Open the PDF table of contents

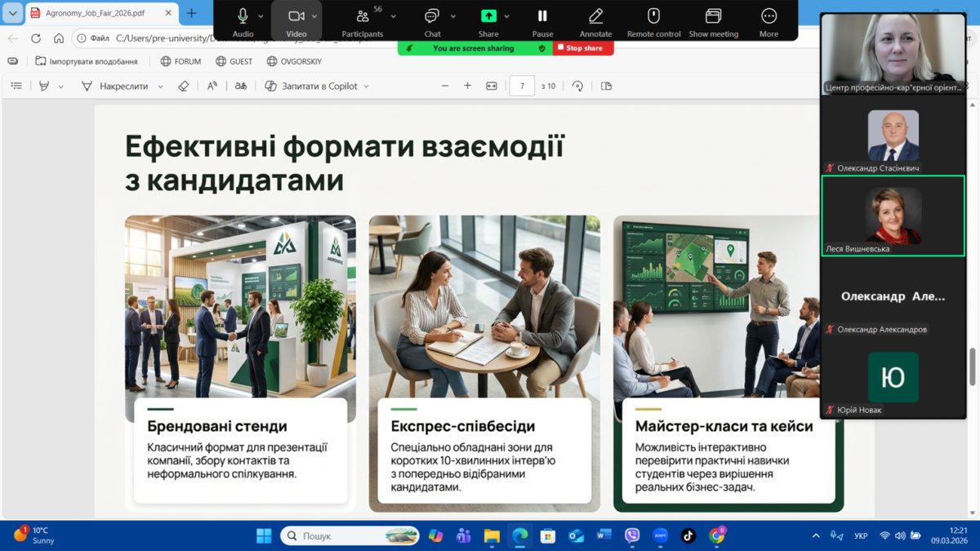[16, 86]
